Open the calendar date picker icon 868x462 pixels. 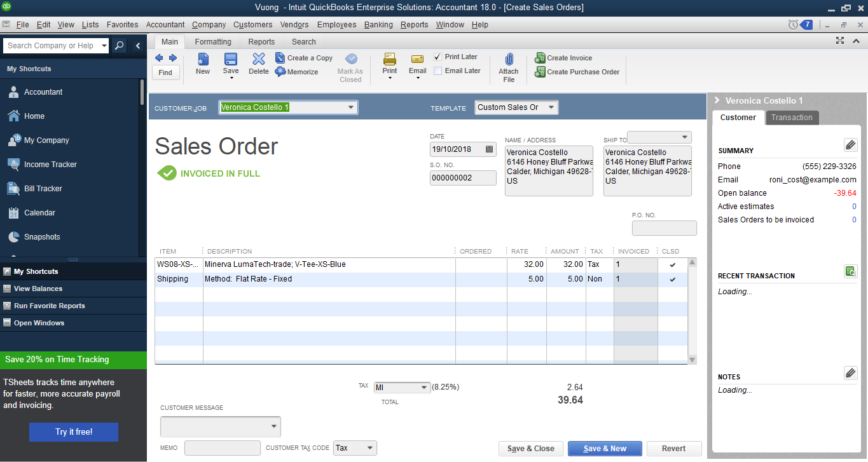[489, 149]
